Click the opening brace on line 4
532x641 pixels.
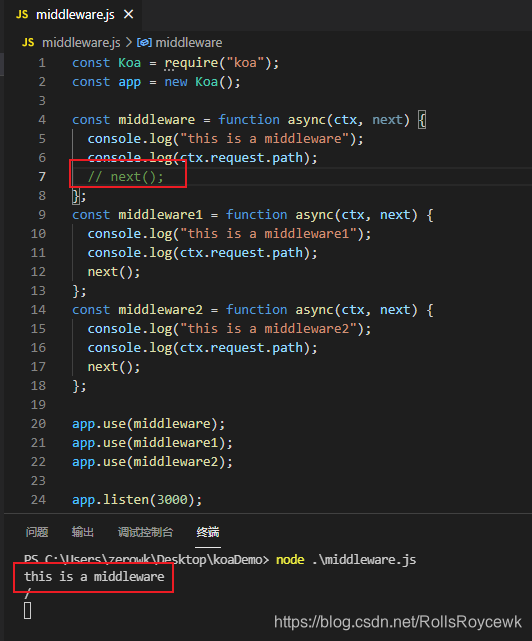tap(422, 120)
